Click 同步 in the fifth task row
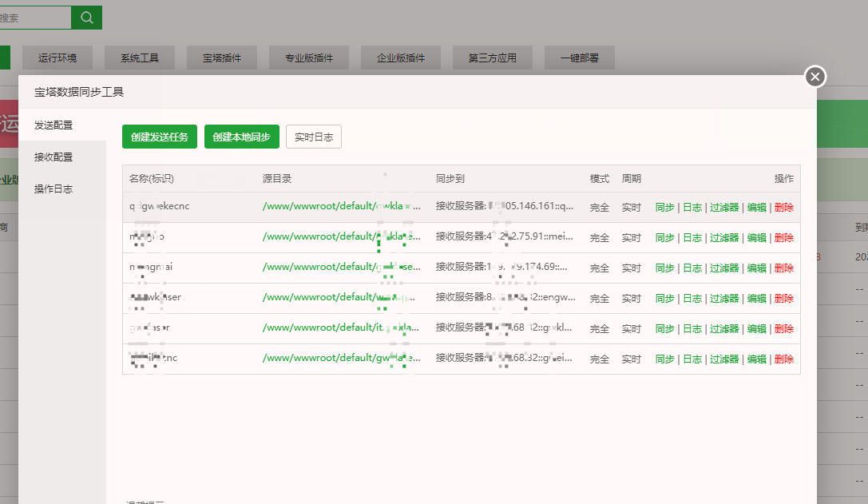The image size is (868, 504). pyautogui.click(x=665, y=329)
